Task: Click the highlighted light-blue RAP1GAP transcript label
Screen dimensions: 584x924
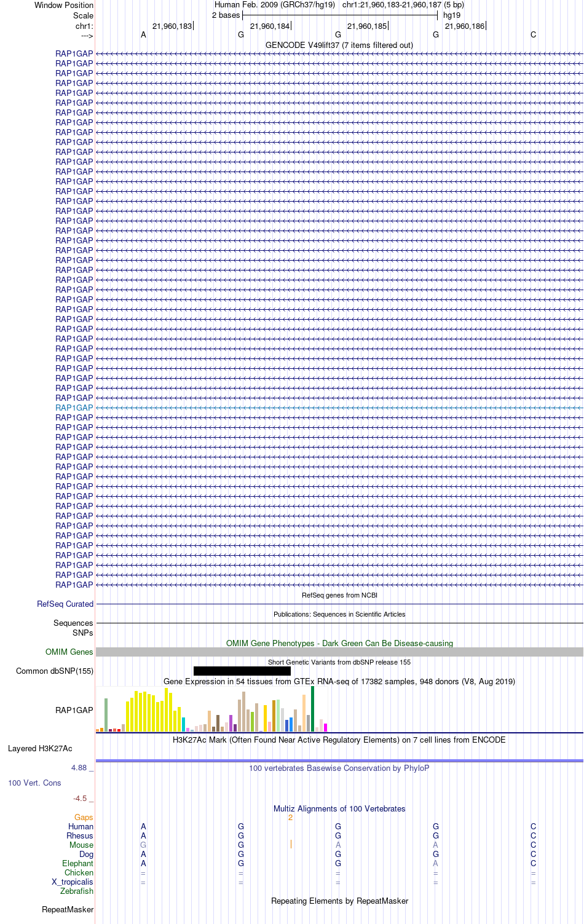Action: tap(74, 408)
